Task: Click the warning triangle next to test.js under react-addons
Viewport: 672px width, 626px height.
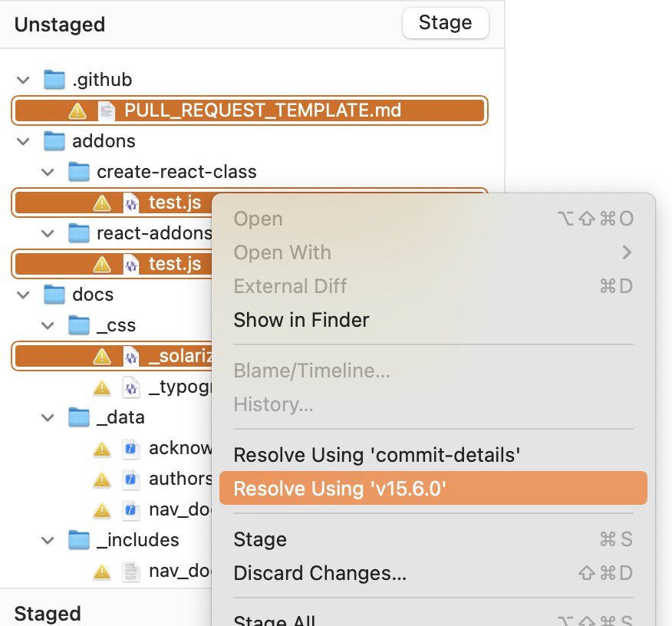Action: coord(100,263)
